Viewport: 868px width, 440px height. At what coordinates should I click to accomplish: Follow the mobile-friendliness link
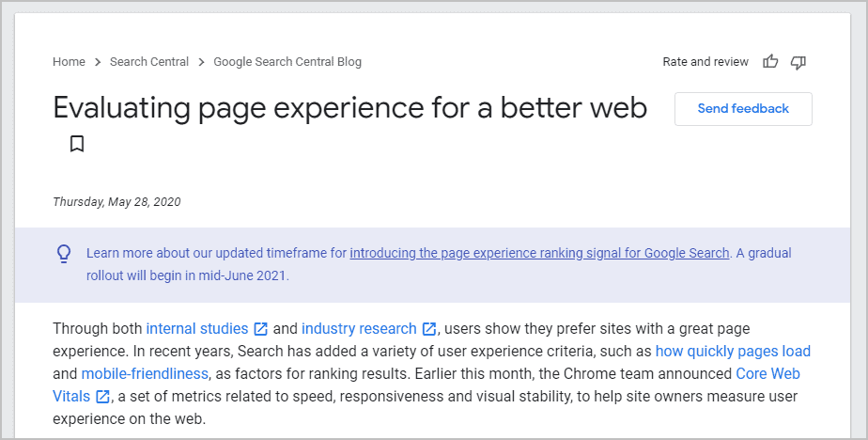[x=145, y=374]
